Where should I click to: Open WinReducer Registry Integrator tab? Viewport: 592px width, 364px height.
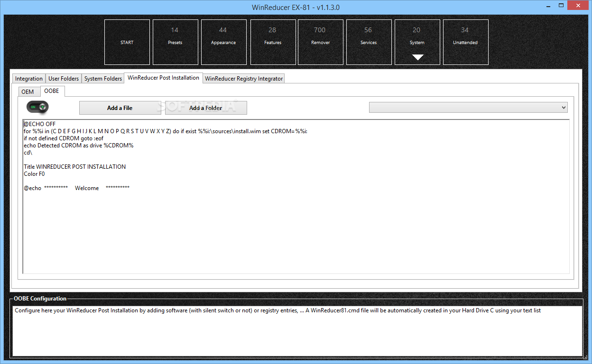(x=244, y=79)
